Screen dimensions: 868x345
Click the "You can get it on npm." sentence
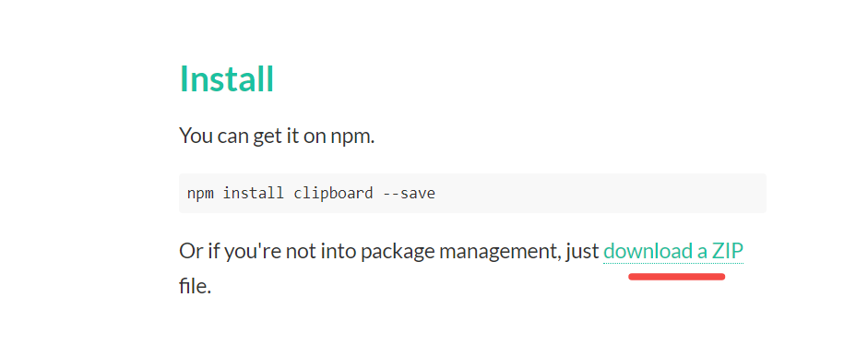(277, 135)
